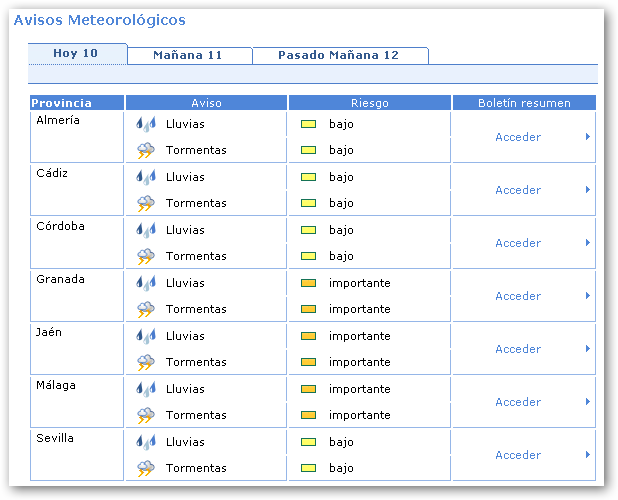Image resolution: width=618 pixels, height=500 pixels.
Task: Click the arrow next to Cádiz Acceder
Action: pyautogui.click(x=588, y=190)
